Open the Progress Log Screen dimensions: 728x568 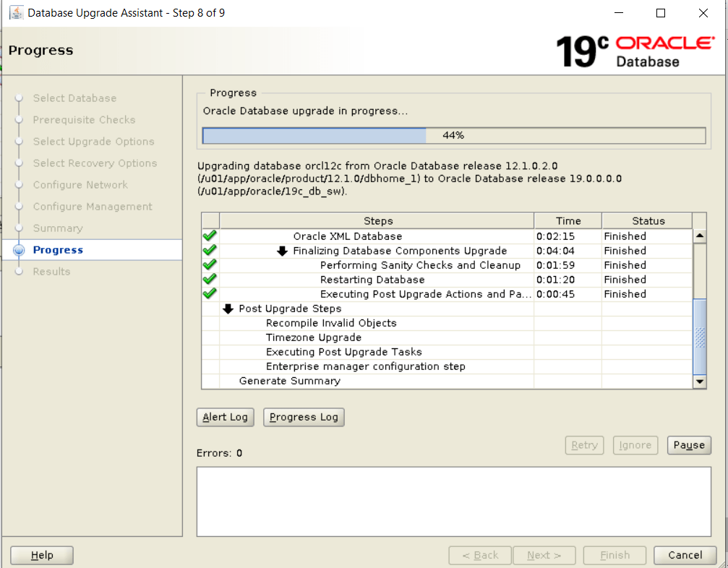click(x=304, y=417)
